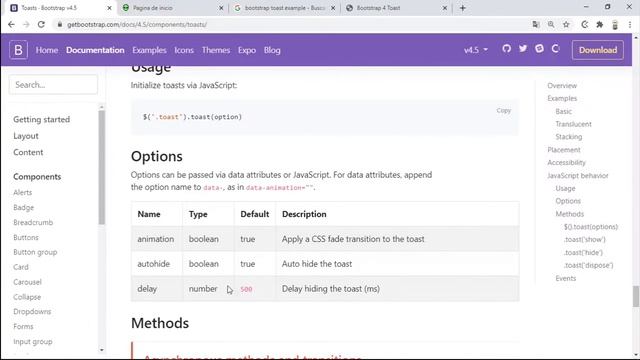Open Bootstrap Twitter icon link
The width and height of the screenshot is (640, 360).
[x=523, y=49]
